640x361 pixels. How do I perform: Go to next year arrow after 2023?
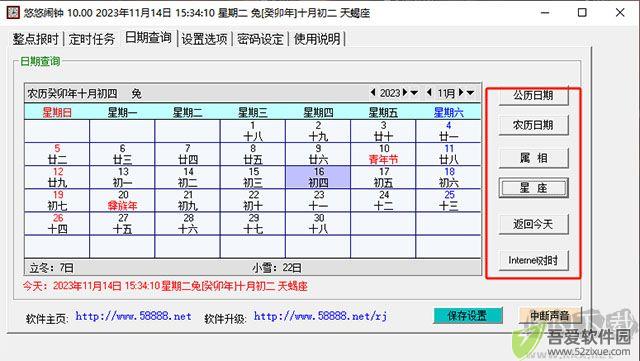[404, 93]
